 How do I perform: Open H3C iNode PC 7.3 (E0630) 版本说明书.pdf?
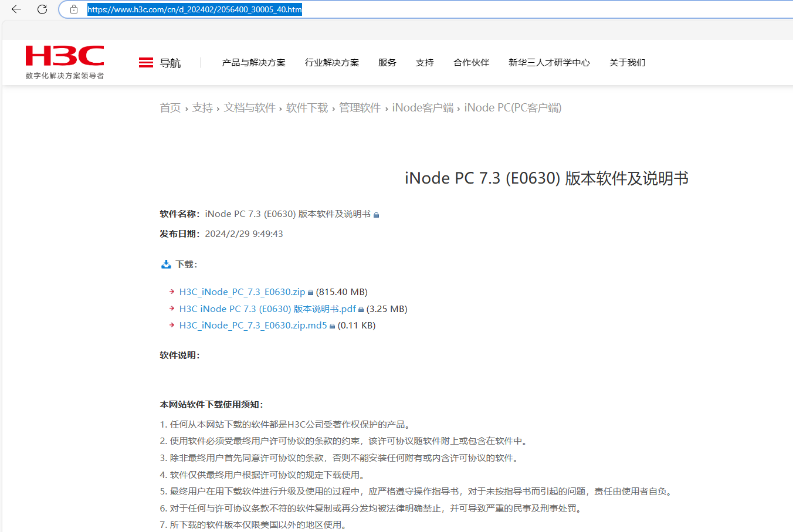coord(267,309)
